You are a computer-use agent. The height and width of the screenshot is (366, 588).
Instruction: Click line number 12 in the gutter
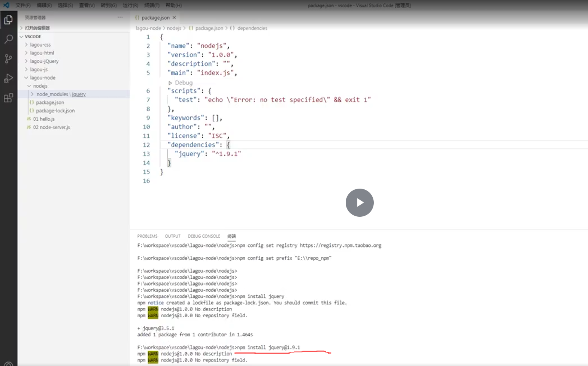tap(146, 145)
